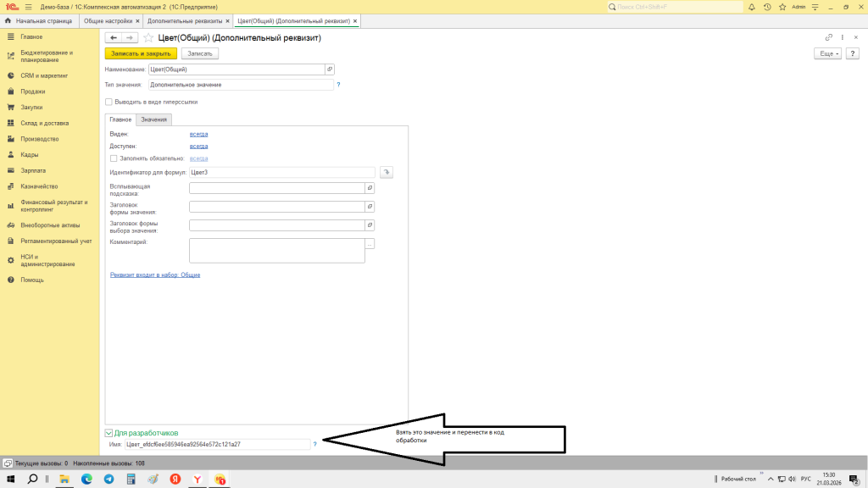This screenshot has width=868, height=488.
Task: Open the Склад и доставка section
Action: point(44,124)
